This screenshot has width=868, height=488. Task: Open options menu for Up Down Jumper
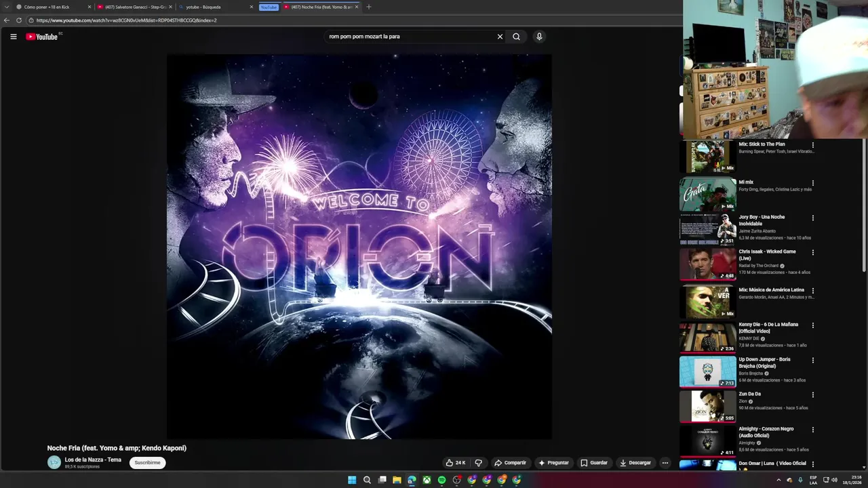(813, 361)
